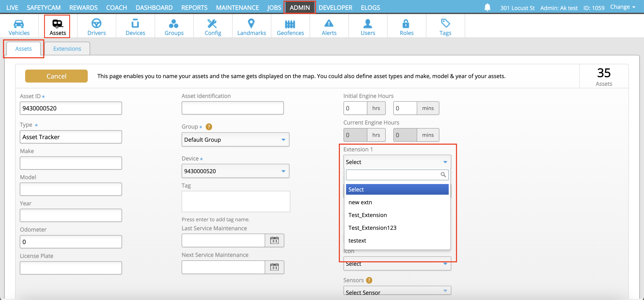
Task: Open the REPORTS menu
Action: 194,7
